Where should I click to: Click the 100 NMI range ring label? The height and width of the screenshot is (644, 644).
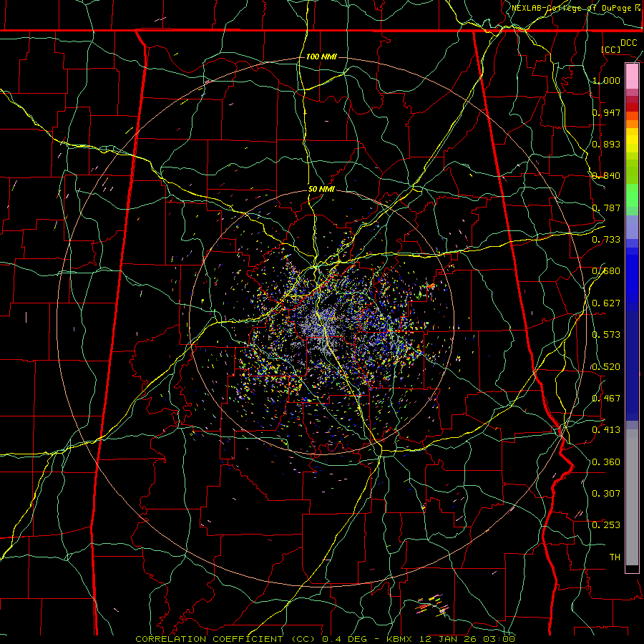tap(321, 57)
